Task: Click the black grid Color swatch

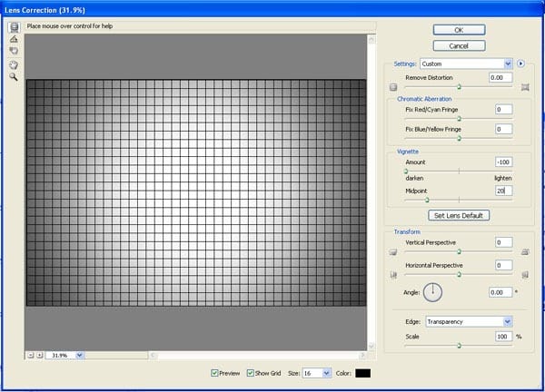Action: coord(362,373)
